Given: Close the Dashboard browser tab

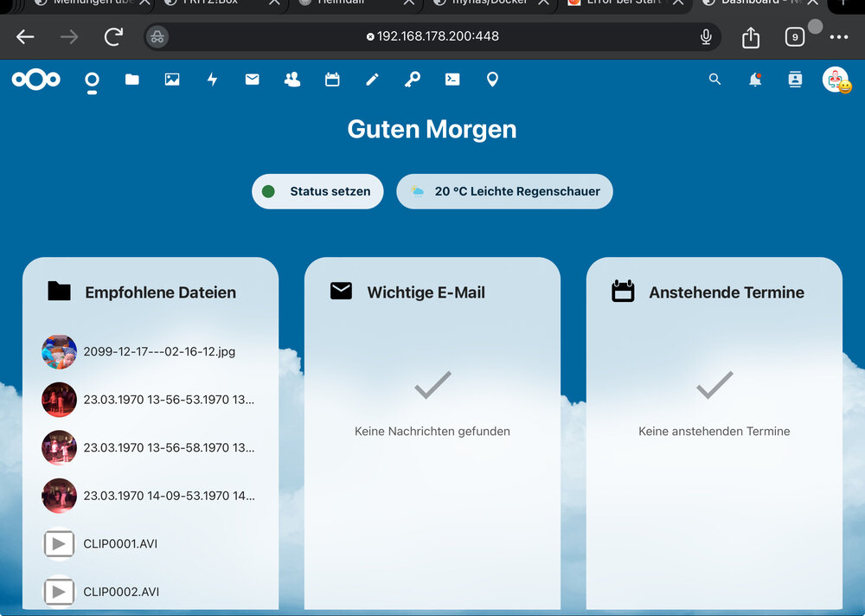Looking at the screenshot, I should 812,3.
